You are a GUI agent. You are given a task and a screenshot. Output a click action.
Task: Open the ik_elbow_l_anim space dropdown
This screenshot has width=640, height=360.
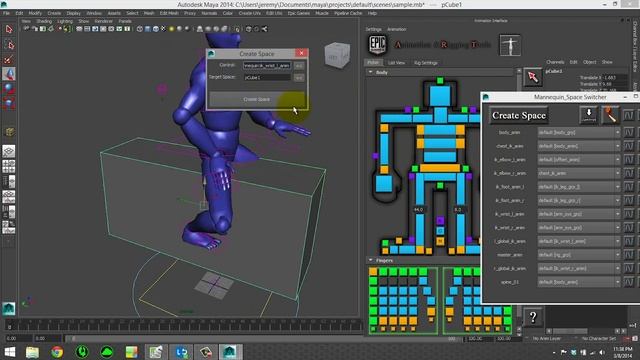[x=579, y=160]
